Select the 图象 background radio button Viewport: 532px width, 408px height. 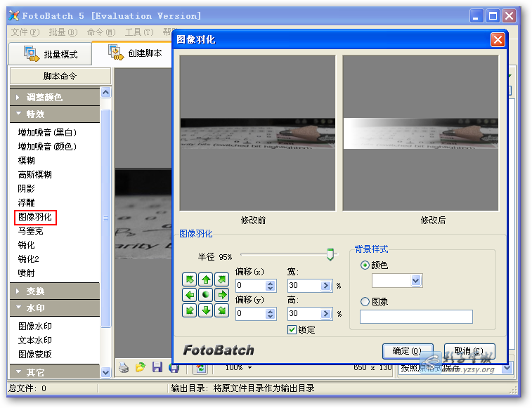(365, 301)
